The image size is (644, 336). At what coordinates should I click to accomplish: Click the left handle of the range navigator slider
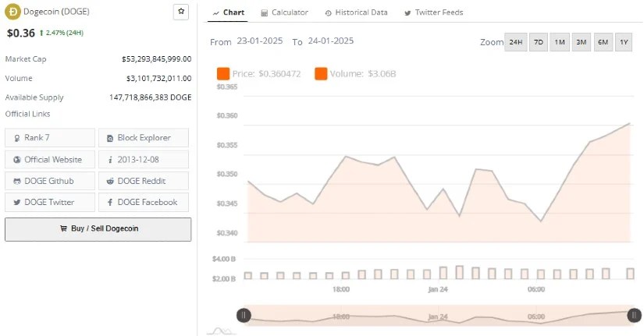pos(244,315)
